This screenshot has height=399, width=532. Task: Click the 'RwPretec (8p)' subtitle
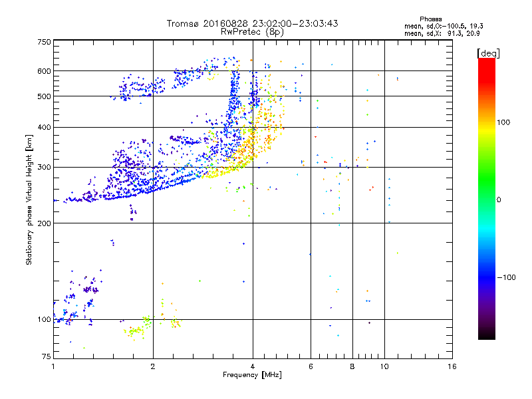tap(252, 32)
